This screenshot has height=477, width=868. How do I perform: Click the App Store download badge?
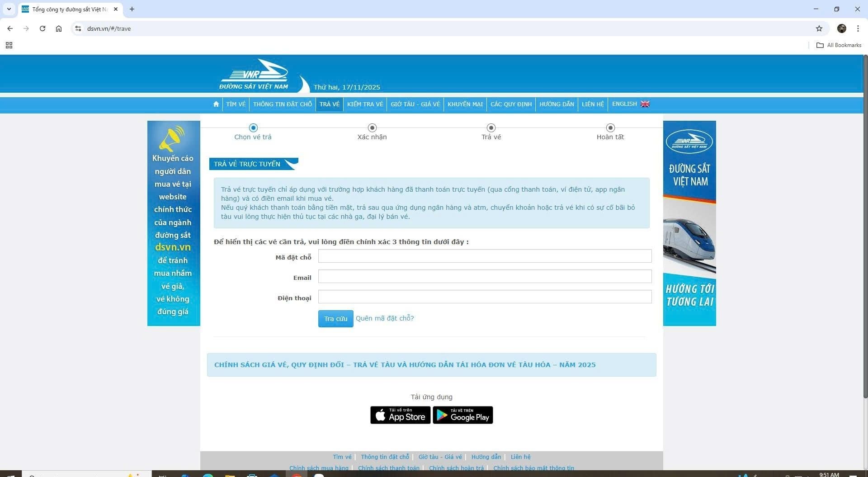(x=400, y=415)
